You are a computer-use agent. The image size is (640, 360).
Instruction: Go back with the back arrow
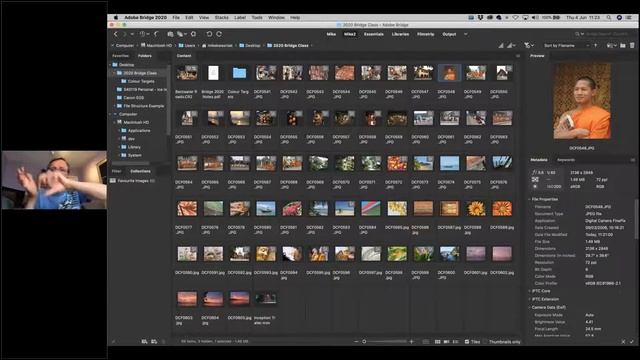click(116, 34)
